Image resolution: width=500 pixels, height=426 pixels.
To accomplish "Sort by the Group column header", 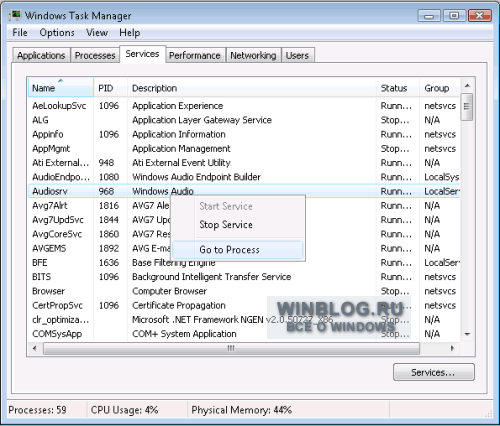I will (x=440, y=88).
